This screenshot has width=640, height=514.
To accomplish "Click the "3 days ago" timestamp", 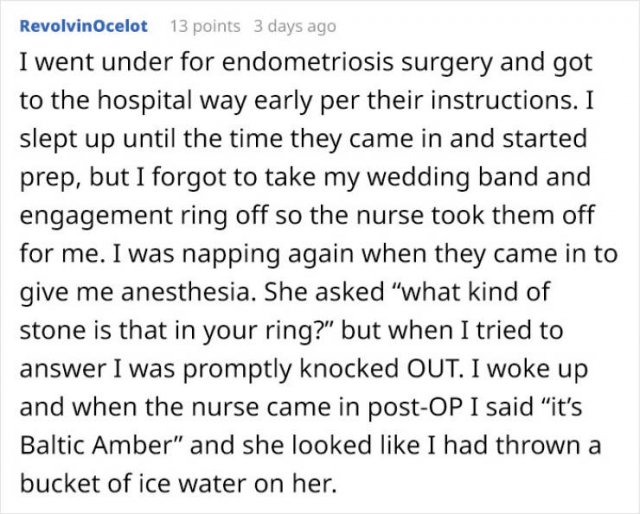I will (295, 26).
